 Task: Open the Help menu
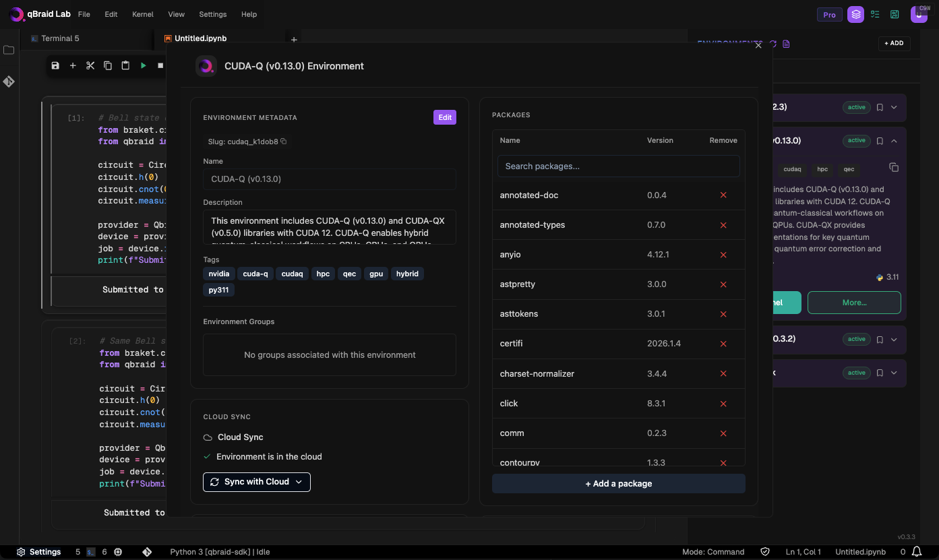pos(249,14)
